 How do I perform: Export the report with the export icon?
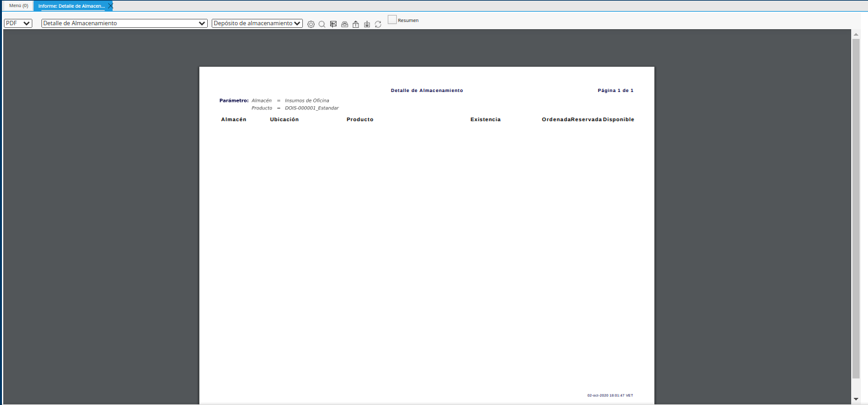pyautogui.click(x=355, y=24)
